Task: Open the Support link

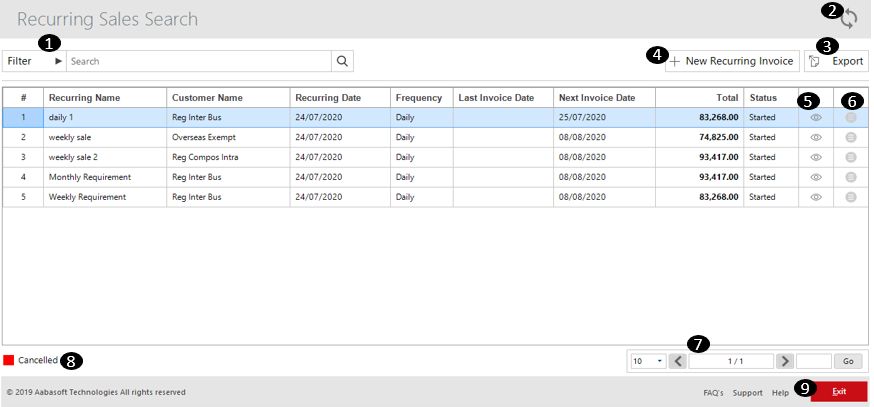Action: tap(747, 393)
